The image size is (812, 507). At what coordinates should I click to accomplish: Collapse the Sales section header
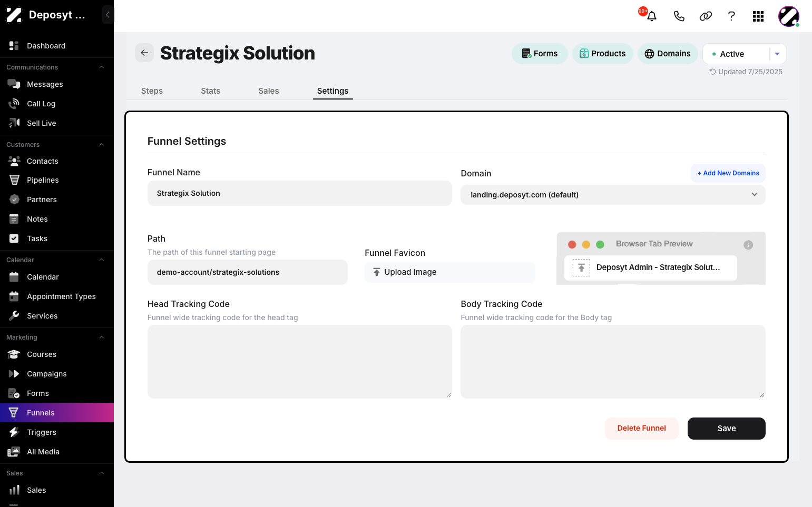tap(102, 473)
